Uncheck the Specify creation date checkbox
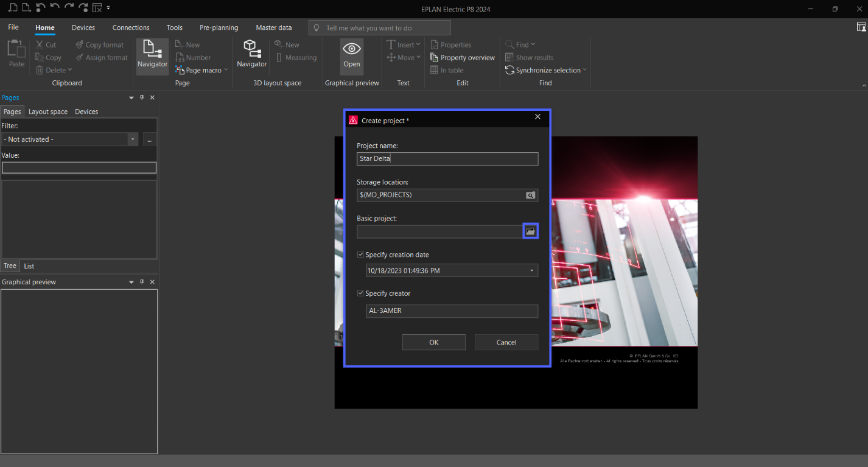Viewport: 868px width, 467px height. (x=361, y=255)
